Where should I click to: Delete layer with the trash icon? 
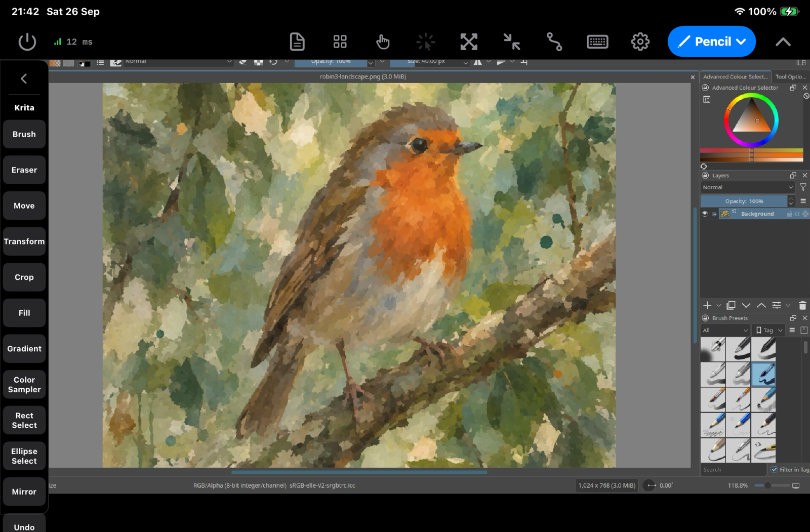(x=802, y=305)
